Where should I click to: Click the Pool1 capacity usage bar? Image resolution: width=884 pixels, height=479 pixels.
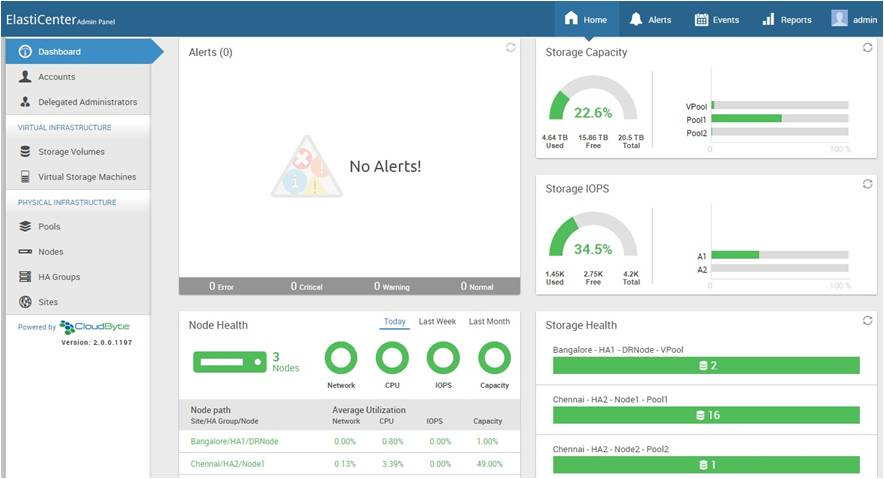[x=746, y=118]
